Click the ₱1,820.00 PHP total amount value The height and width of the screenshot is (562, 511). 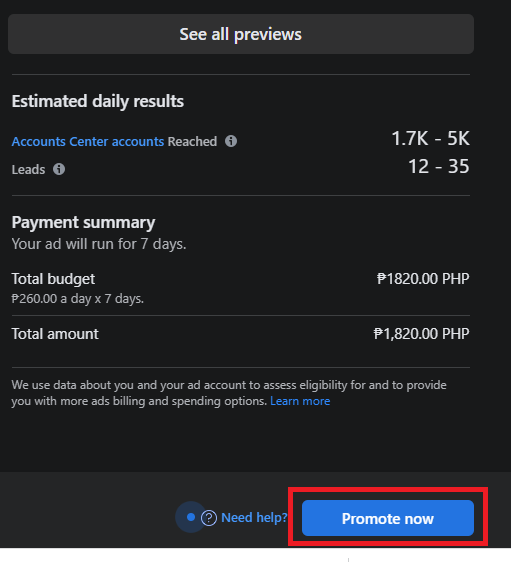(x=421, y=334)
